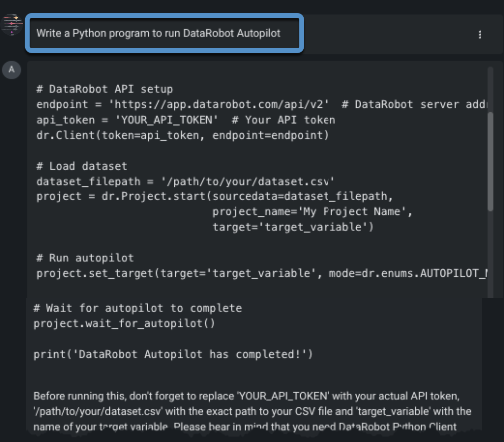Screen dimensions: 504x442
Task: Click the project.set_target(...) code line
Action: [x=261, y=273]
